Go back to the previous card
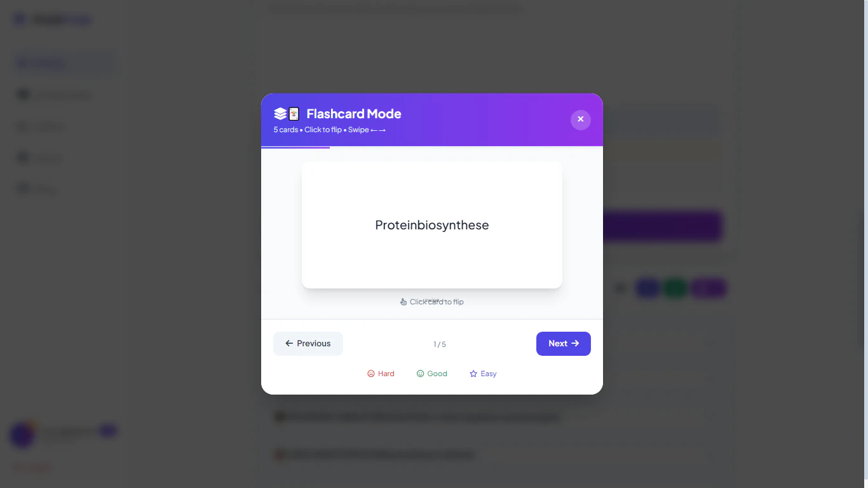Image resolution: width=868 pixels, height=488 pixels. (x=308, y=344)
